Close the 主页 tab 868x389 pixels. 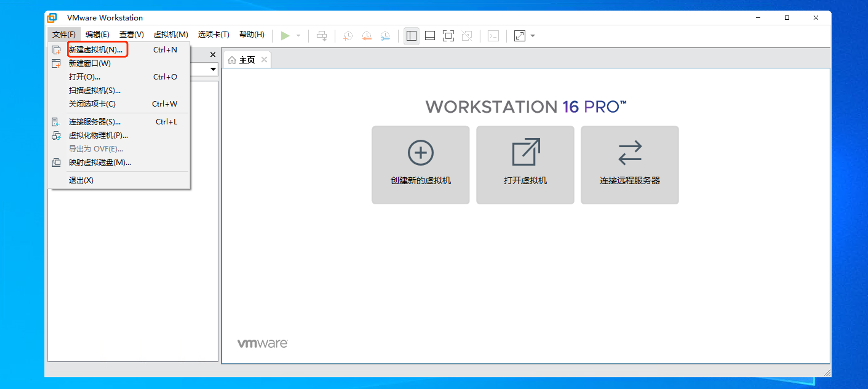coord(264,60)
